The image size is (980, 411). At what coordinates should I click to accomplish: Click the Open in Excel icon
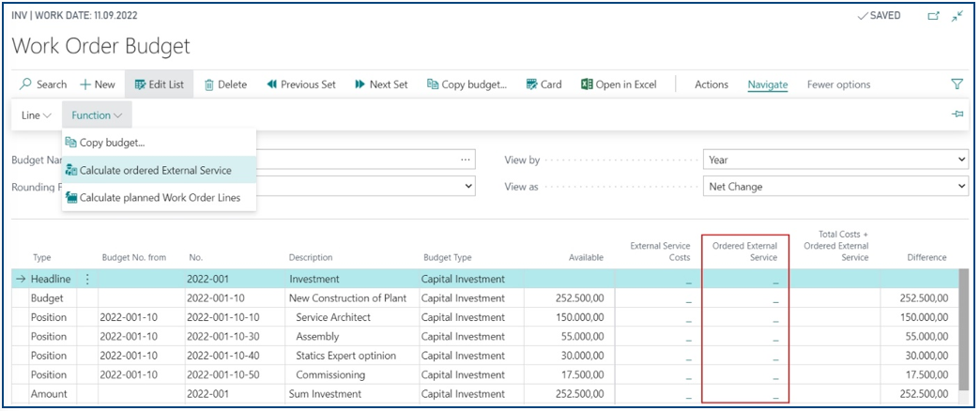587,84
